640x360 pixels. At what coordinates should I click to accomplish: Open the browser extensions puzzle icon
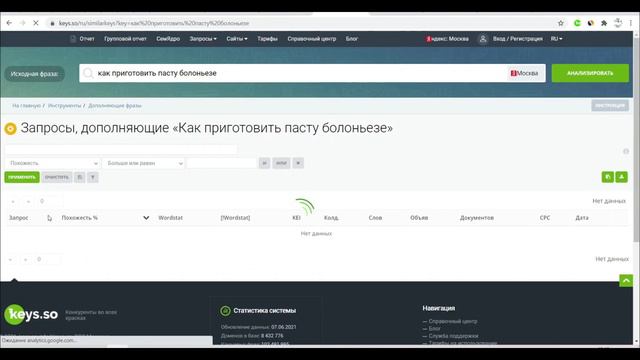point(604,23)
